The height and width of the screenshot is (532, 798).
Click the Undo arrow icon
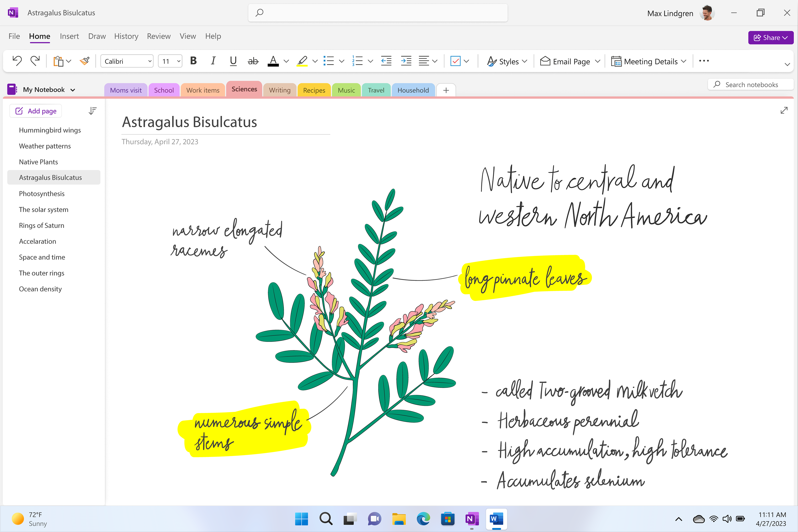pyautogui.click(x=17, y=61)
